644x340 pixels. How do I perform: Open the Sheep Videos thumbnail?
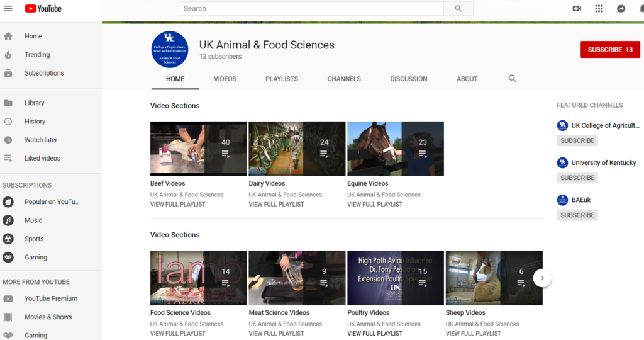(x=494, y=278)
